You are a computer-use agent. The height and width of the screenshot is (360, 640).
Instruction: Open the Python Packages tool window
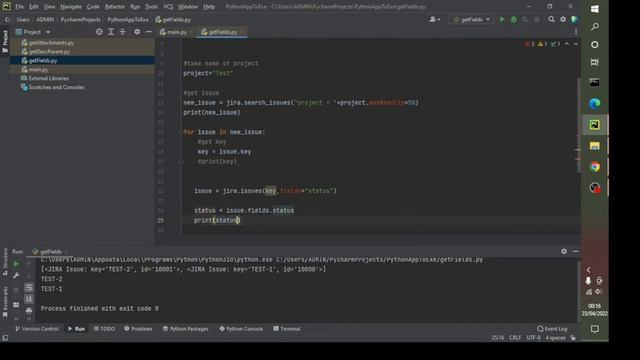pos(185,329)
